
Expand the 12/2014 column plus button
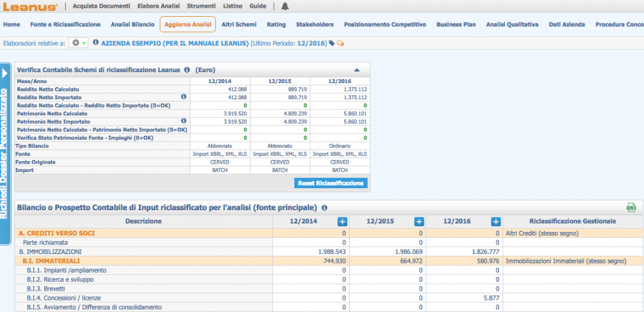click(342, 222)
